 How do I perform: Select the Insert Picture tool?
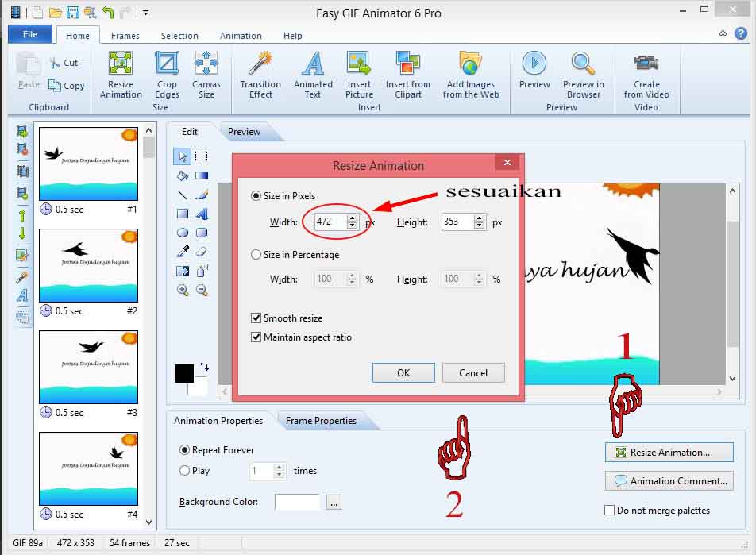[x=359, y=75]
